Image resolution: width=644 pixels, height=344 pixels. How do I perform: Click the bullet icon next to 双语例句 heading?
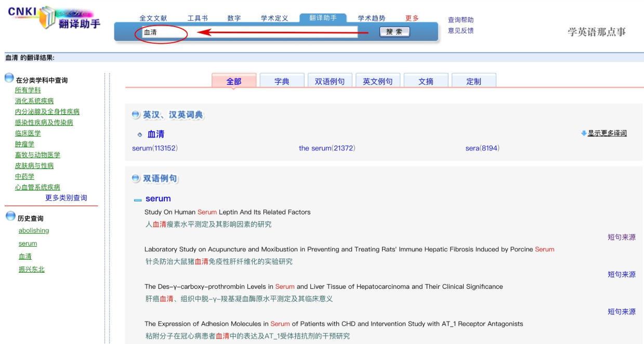pyautogui.click(x=136, y=179)
